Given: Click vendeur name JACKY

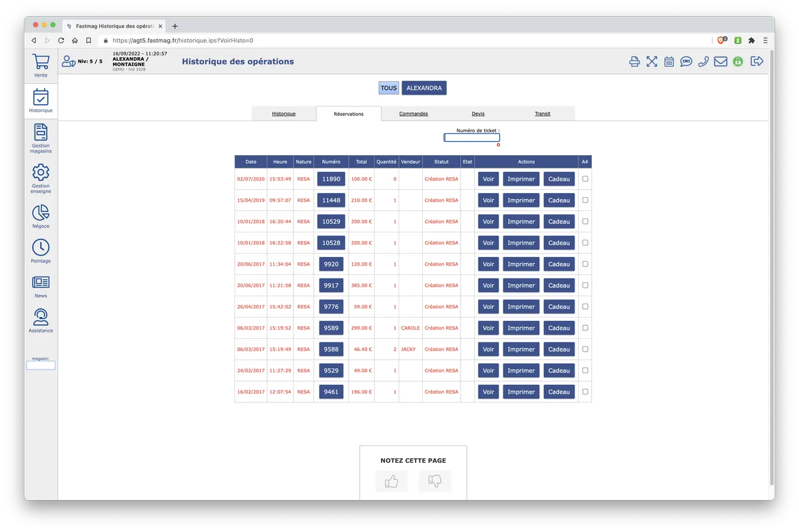Looking at the screenshot, I should 408,350.
